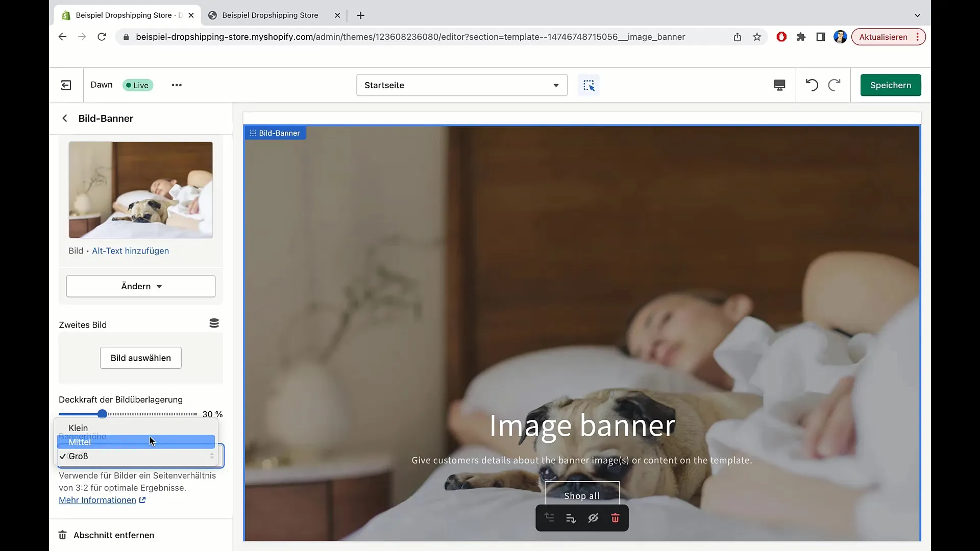Click the undo arrow icon
Viewport: 980px width, 551px height.
pos(812,85)
